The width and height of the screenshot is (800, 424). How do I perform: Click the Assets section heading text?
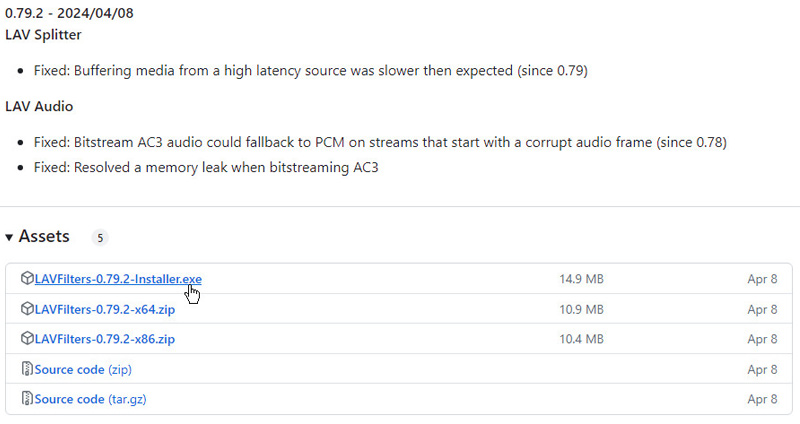(x=44, y=237)
